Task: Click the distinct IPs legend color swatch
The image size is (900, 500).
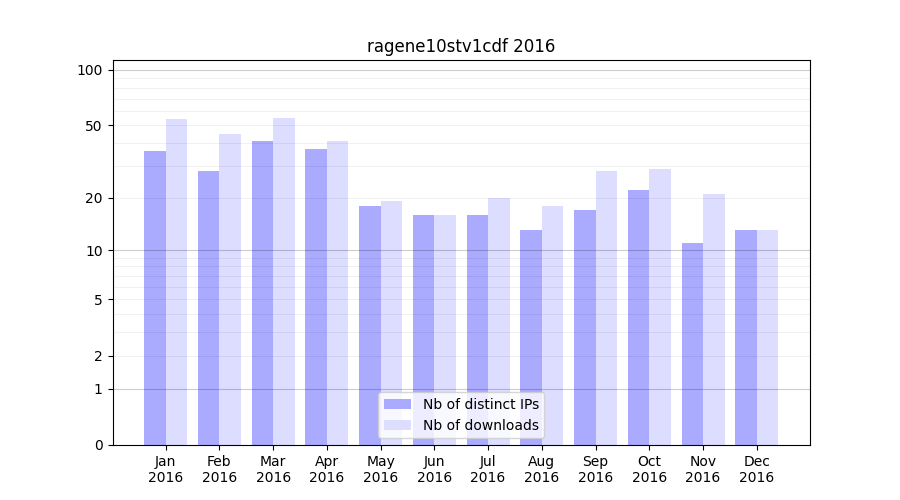Action: (397, 404)
